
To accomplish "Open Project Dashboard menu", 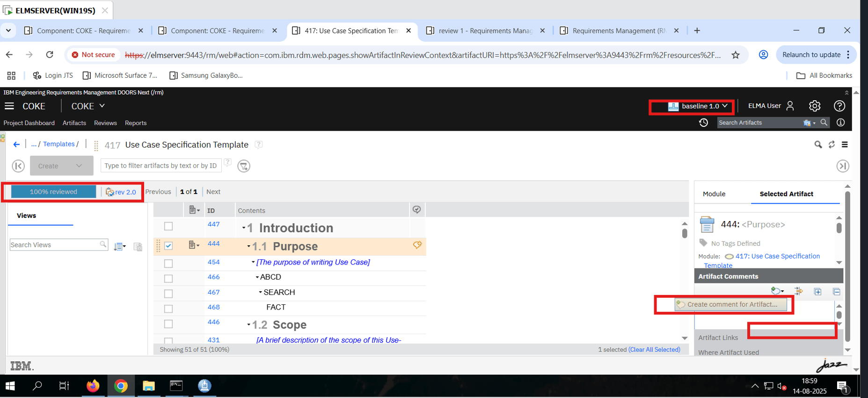I will click(29, 123).
